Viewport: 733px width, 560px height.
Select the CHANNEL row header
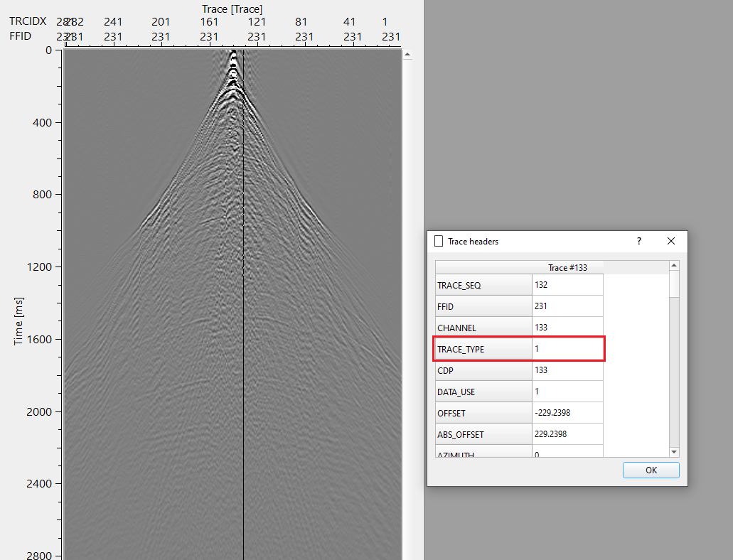click(x=483, y=328)
